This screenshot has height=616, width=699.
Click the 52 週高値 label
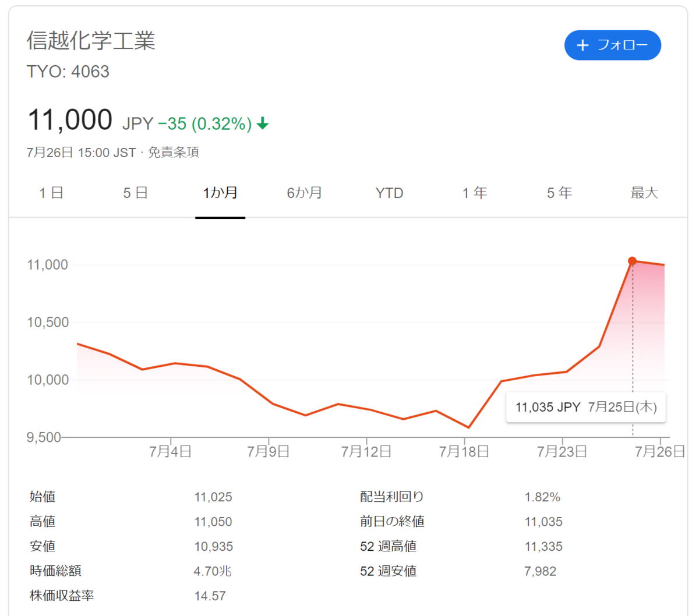388,547
